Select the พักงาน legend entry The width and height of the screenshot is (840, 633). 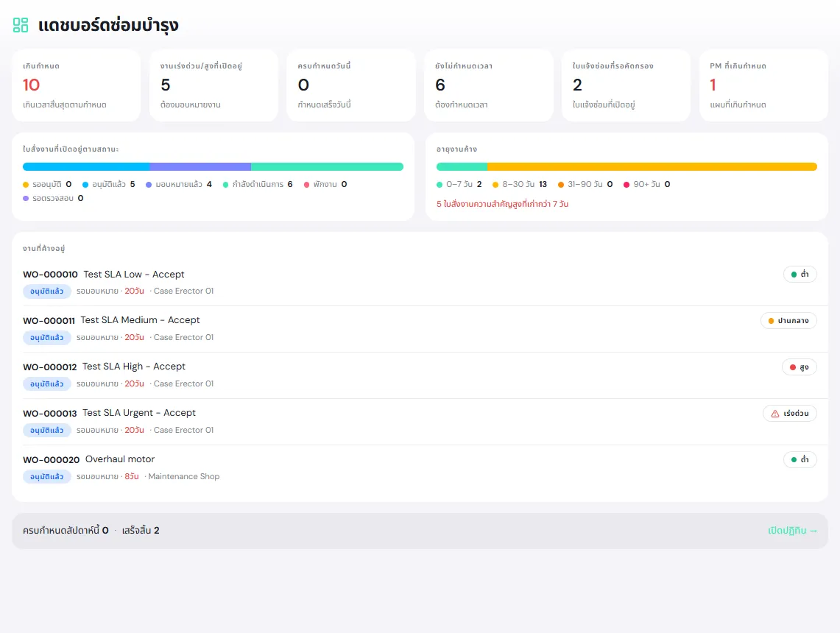pos(325,184)
